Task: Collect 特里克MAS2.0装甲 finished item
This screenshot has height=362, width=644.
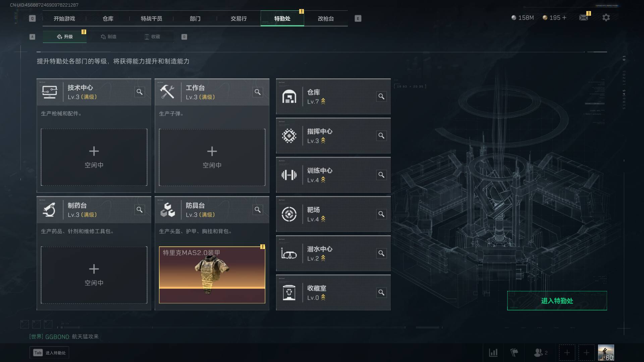Action: click(x=212, y=275)
